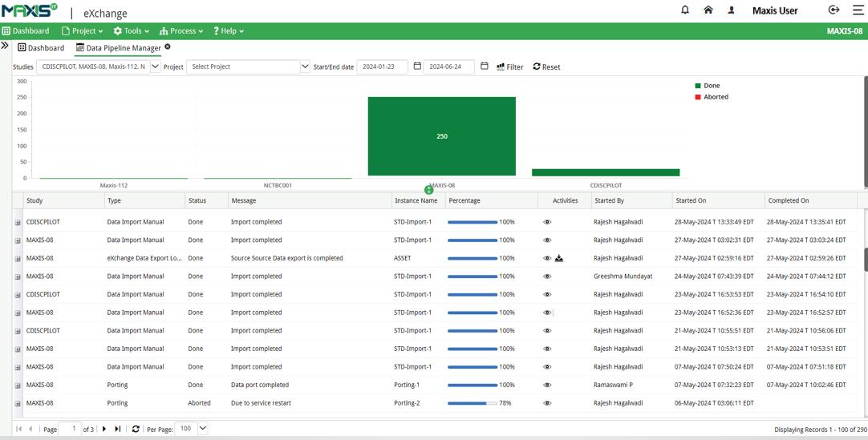
Task: Click the page number input field
Action: pos(70,429)
